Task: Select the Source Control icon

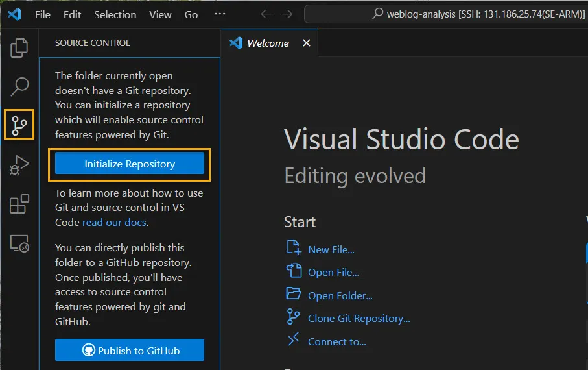Action: click(x=19, y=125)
